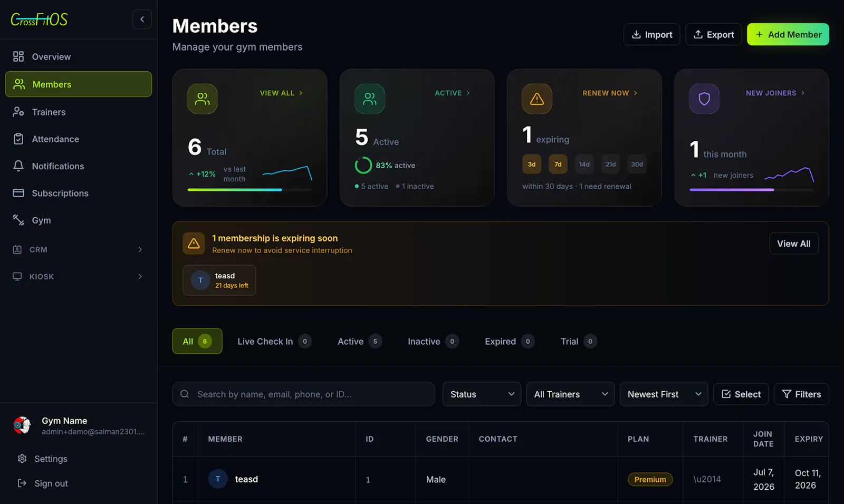The image size is (844, 504).
Task: Click the teasd avatar in the table row
Action: click(218, 479)
